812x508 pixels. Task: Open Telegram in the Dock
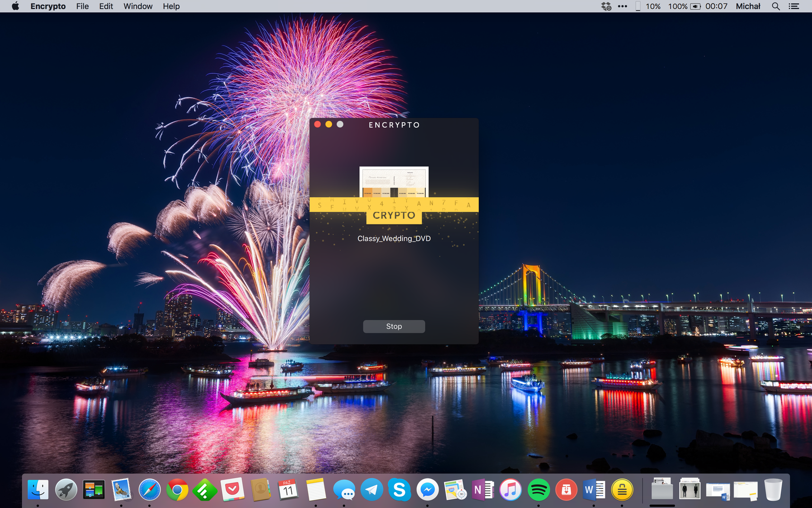coord(372,490)
